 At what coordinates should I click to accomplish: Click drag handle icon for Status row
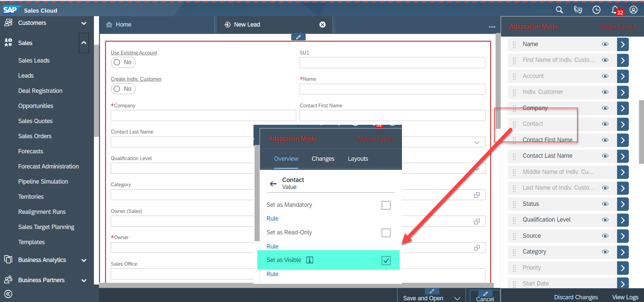[514, 204]
